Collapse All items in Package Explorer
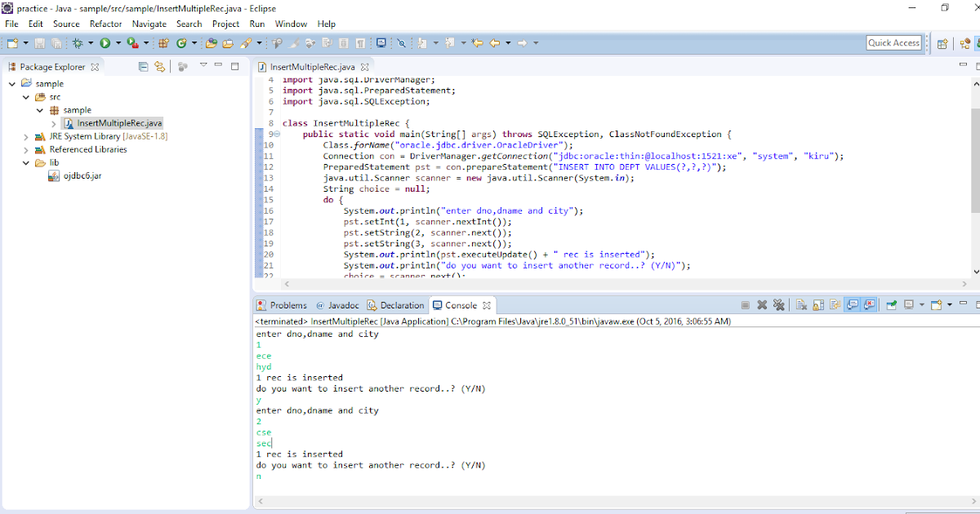This screenshot has height=514, width=980. pos(143,65)
